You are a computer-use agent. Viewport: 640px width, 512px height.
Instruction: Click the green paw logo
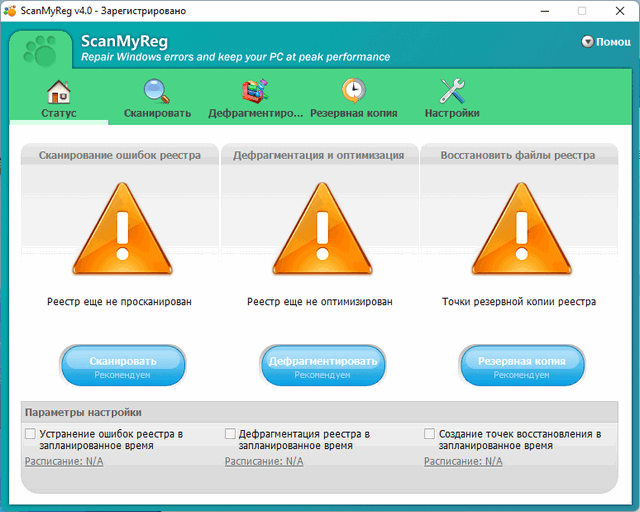click(x=40, y=51)
